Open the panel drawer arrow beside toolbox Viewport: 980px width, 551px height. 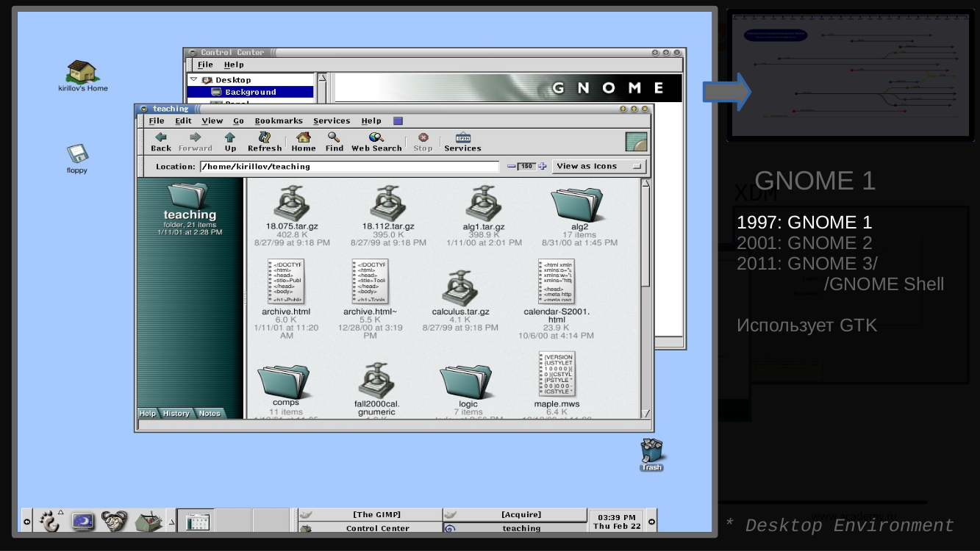pyautogui.click(x=171, y=522)
